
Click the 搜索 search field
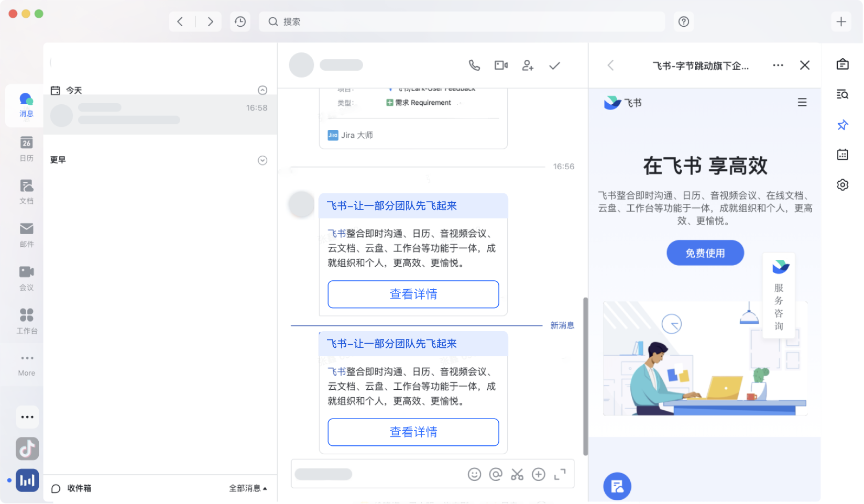click(x=461, y=21)
